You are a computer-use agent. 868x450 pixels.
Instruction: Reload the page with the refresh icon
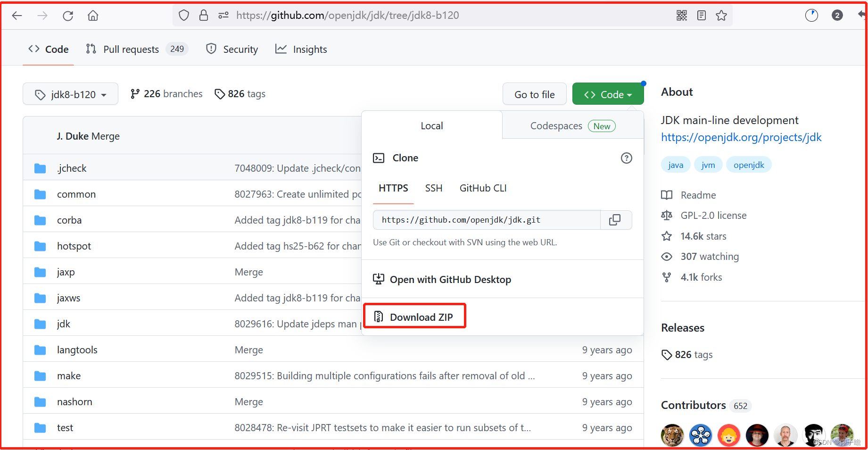(68, 16)
